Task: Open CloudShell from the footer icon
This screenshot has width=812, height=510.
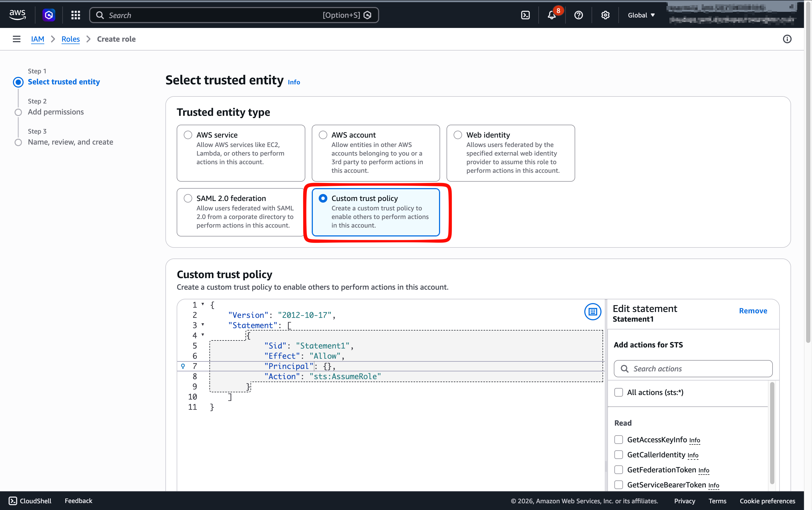Action: coord(13,501)
